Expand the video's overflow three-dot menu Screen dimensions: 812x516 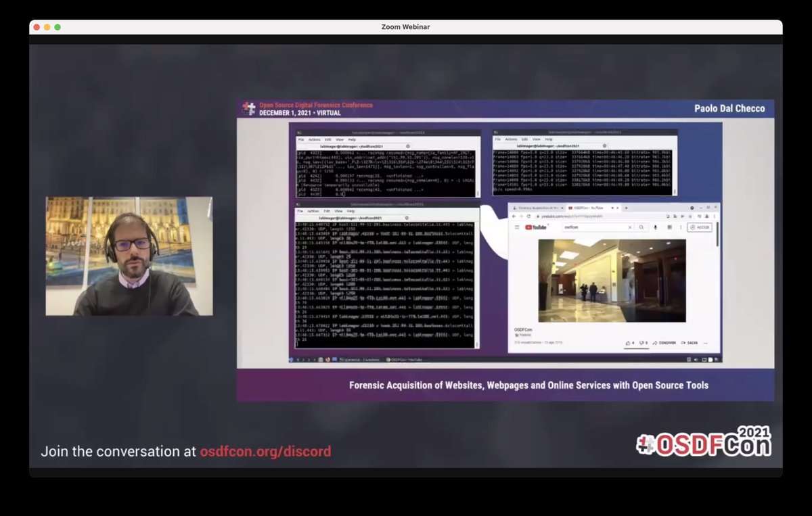click(706, 343)
